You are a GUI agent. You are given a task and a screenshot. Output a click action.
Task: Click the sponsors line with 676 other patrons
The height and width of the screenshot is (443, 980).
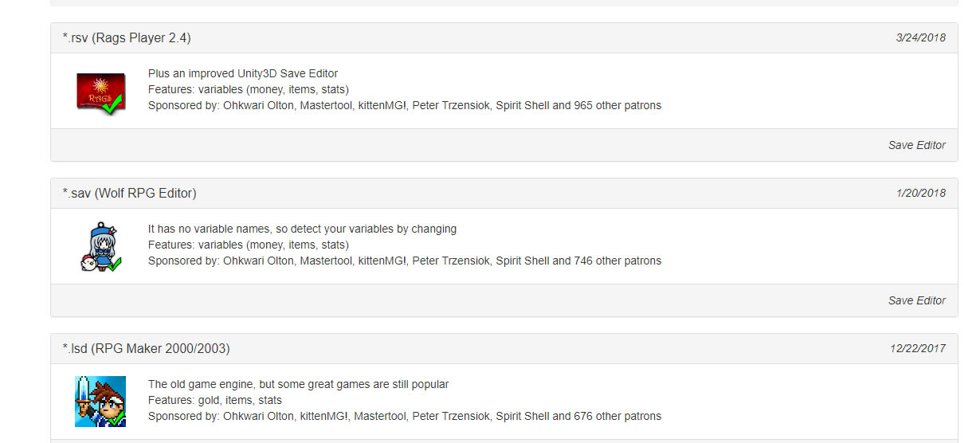405,416
